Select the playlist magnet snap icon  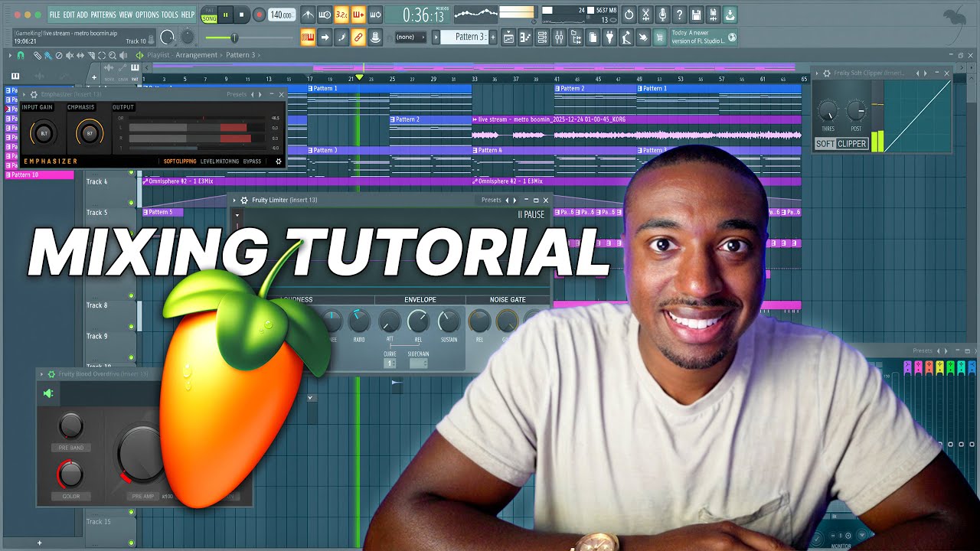pos(20,55)
